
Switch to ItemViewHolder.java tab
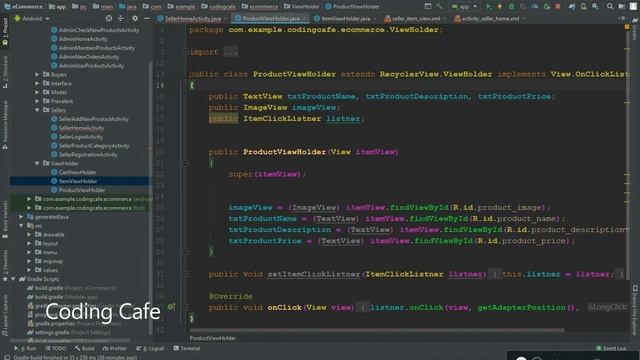[x=346, y=18]
